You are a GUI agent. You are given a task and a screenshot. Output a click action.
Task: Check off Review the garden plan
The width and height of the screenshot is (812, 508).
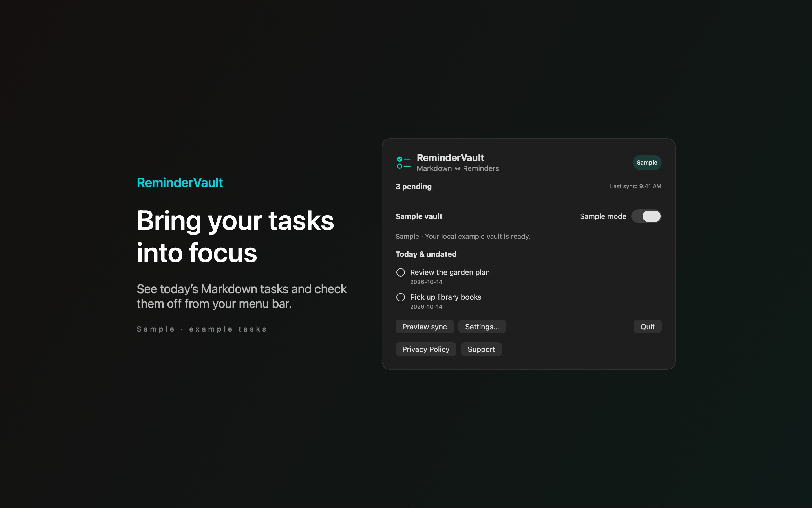[400, 272]
